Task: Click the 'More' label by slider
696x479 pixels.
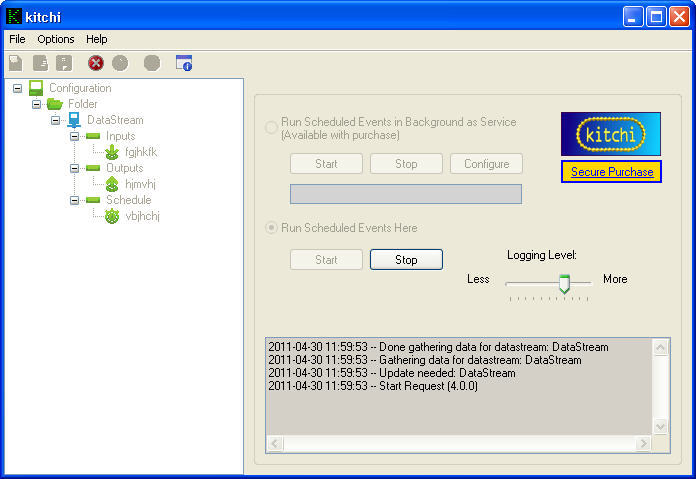Action: [615, 279]
